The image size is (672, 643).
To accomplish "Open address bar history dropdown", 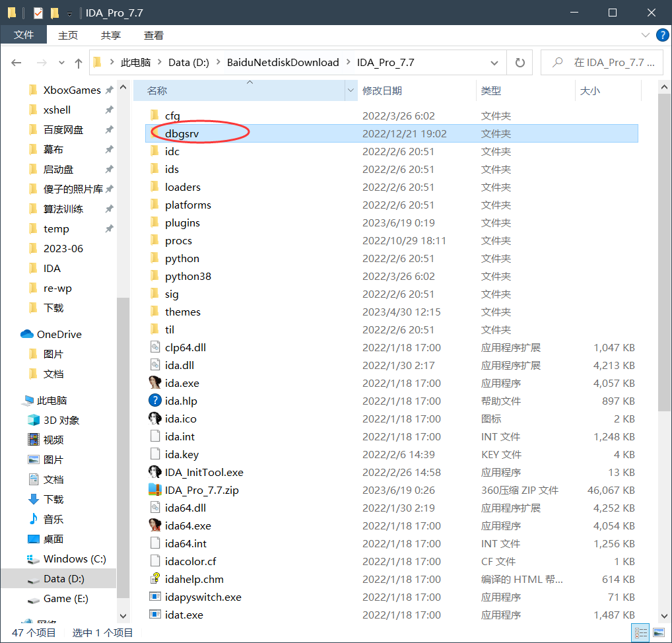I will [x=494, y=63].
